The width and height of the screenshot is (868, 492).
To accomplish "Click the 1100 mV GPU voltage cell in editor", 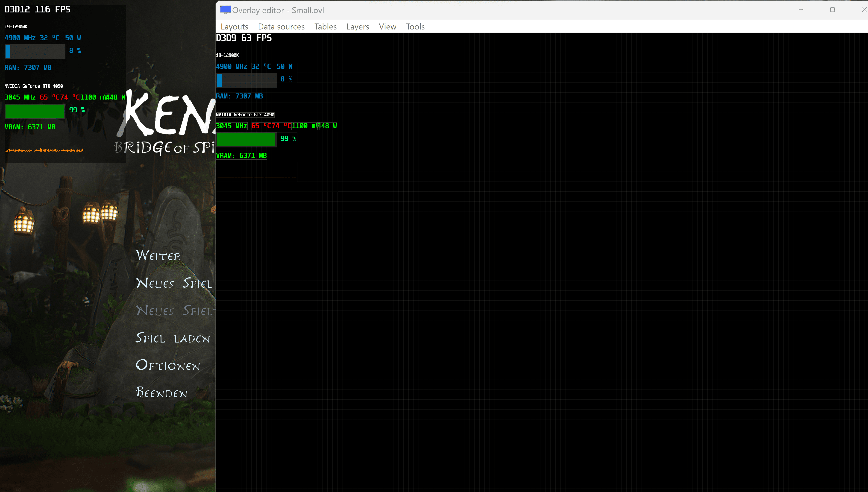I will 305,126.
